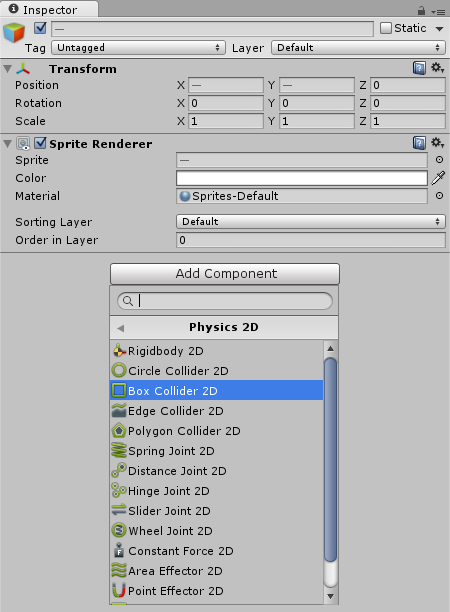Click the Add Component button
The image size is (450, 612).
pos(225,274)
